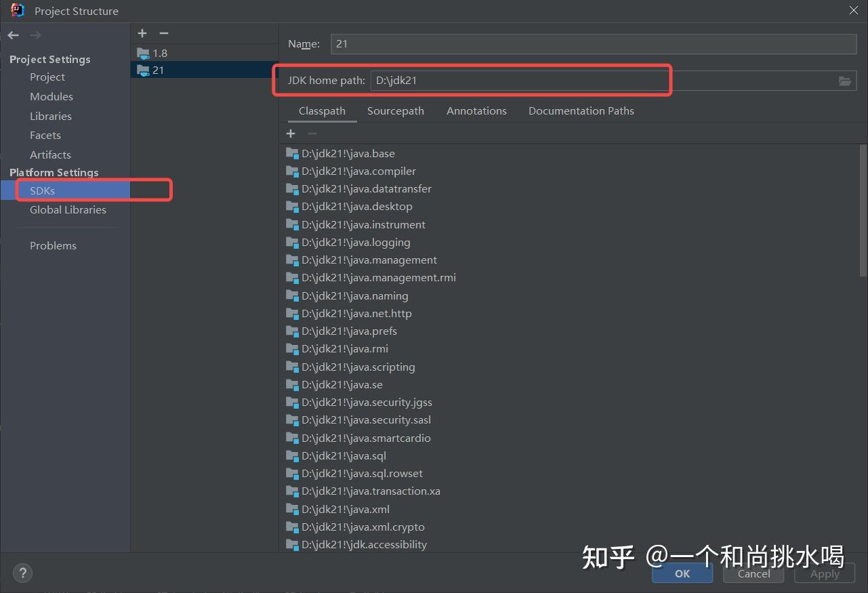Remove the selected SDK with the minus icon

(163, 33)
